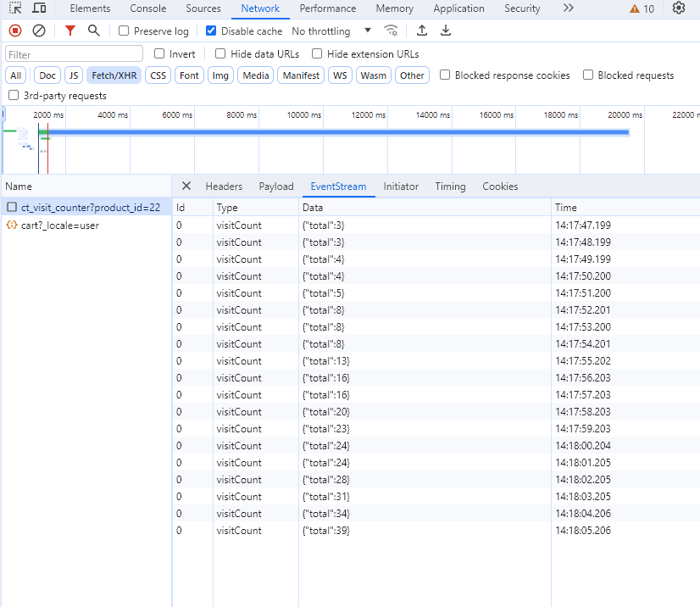Import HAR file with upload icon

(422, 31)
